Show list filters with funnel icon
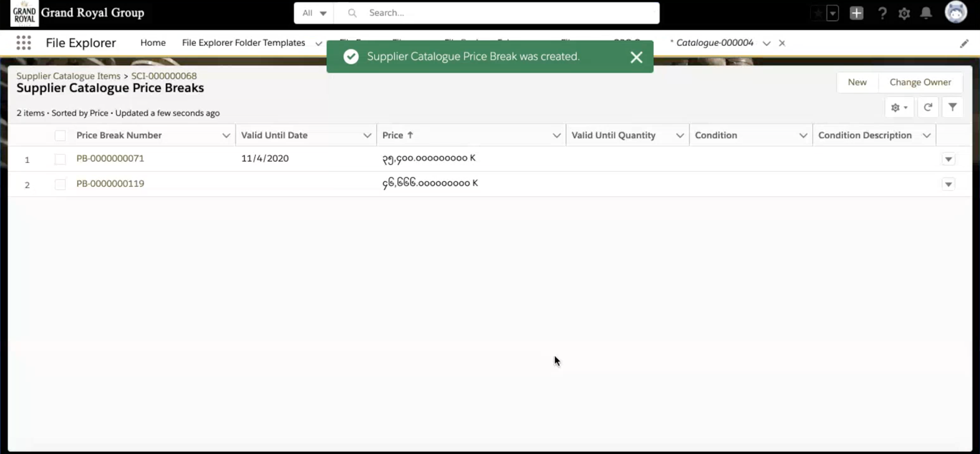Image resolution: width=980 pixels, height=454 pixels. coord(952,108)
